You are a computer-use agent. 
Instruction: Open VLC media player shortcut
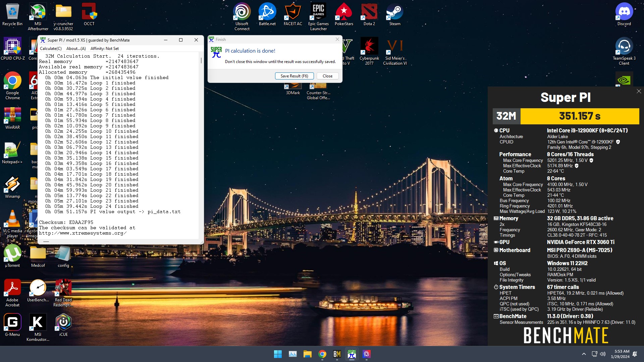click(12, 224)
